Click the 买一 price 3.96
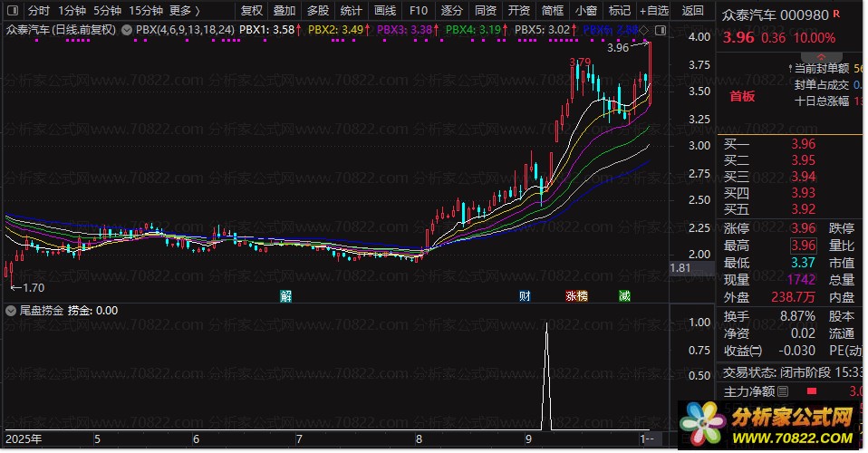The image size is (868, 453). point(803,144)
